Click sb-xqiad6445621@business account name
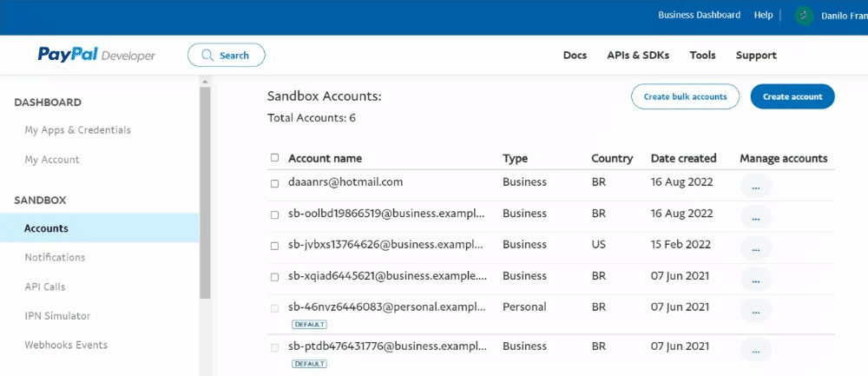This screenshot has height=376, width=868. (387, 276)
